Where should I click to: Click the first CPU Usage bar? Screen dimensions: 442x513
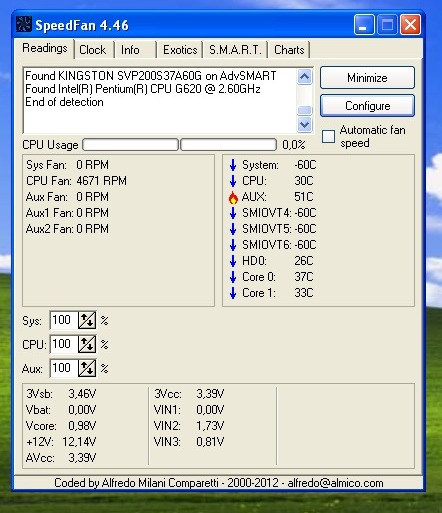pos(130,145)
